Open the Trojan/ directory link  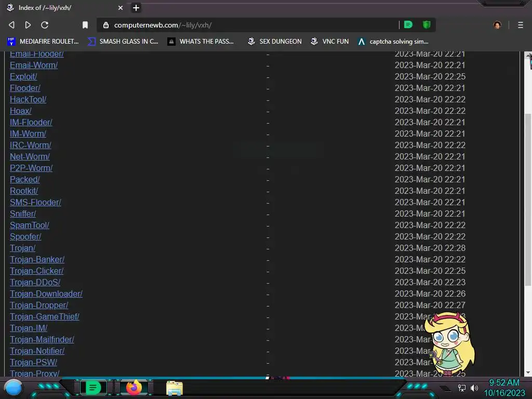click(22, 248)
